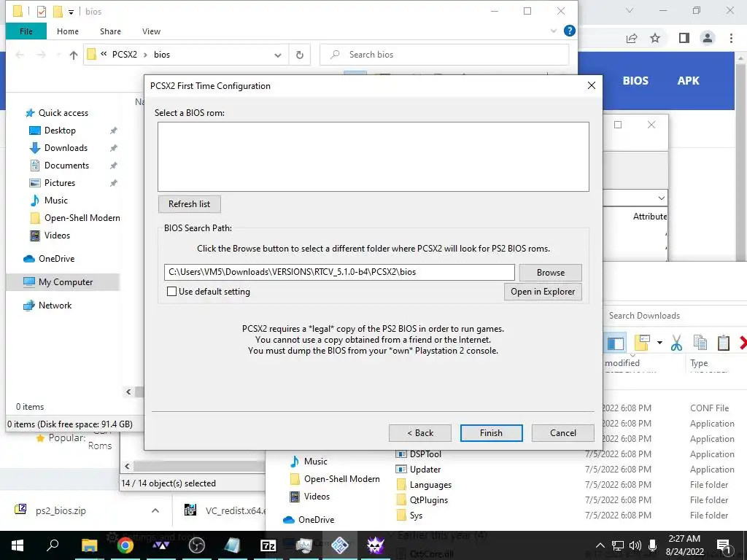
Task: Open ps2_bios.zip download options chevron
Action: tap(155, 510)
